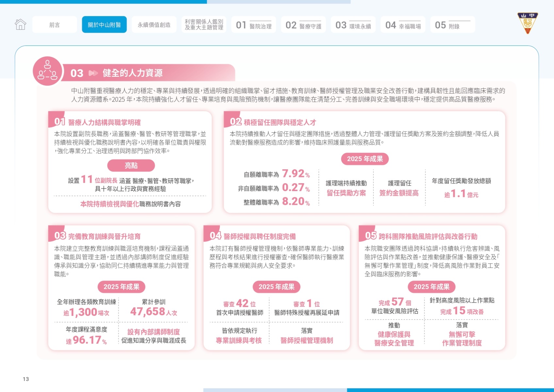Click the 醫師授權管理機制 text
This screenshot has width=554, height=392.
click(x=307, y=340)
